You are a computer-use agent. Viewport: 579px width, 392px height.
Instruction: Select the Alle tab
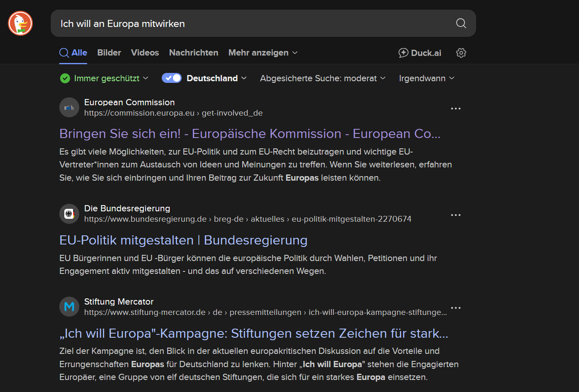click(73, 53)
